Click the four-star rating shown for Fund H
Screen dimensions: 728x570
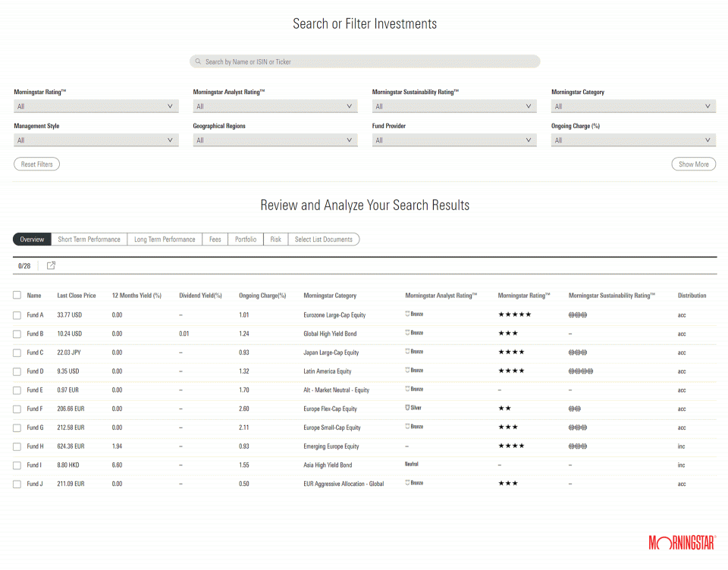click(509, 446)
